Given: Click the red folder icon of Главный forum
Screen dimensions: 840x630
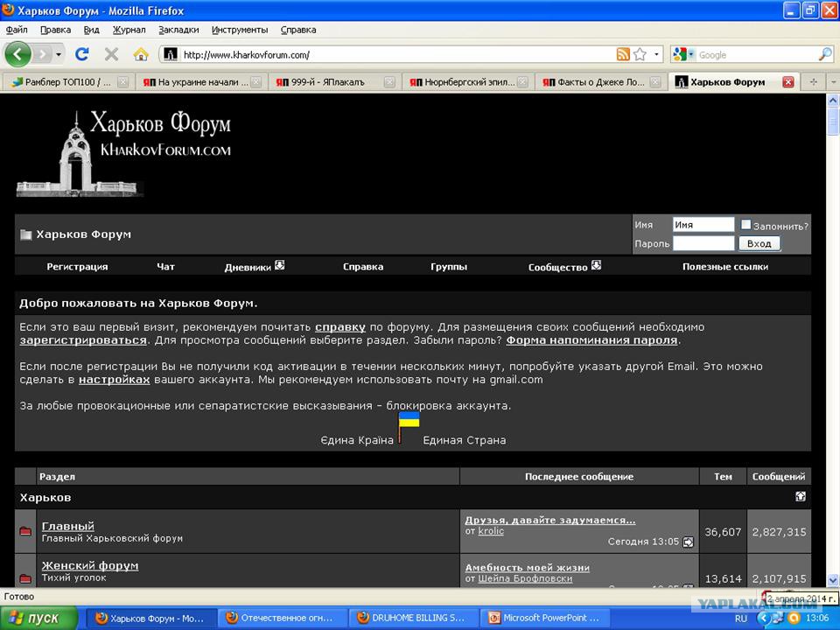Looking at the screenshot, I should pyautogui.click(x=25, y=531).
